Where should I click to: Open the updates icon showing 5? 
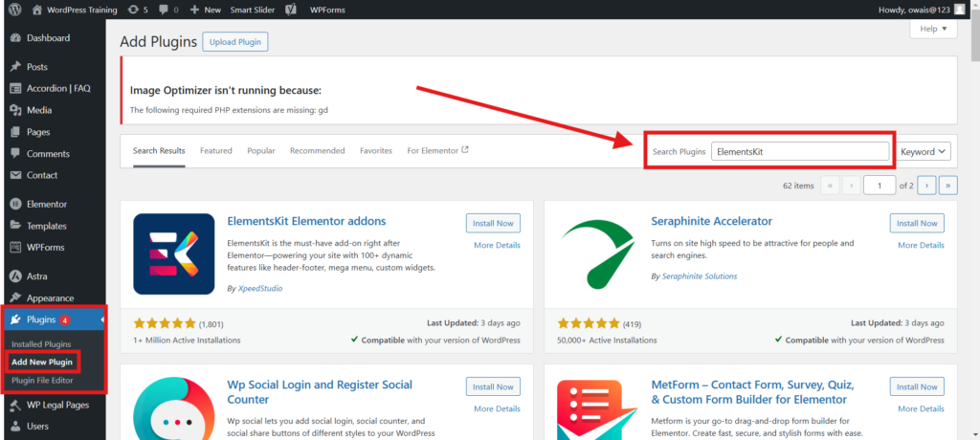click(x=138, y=10)
